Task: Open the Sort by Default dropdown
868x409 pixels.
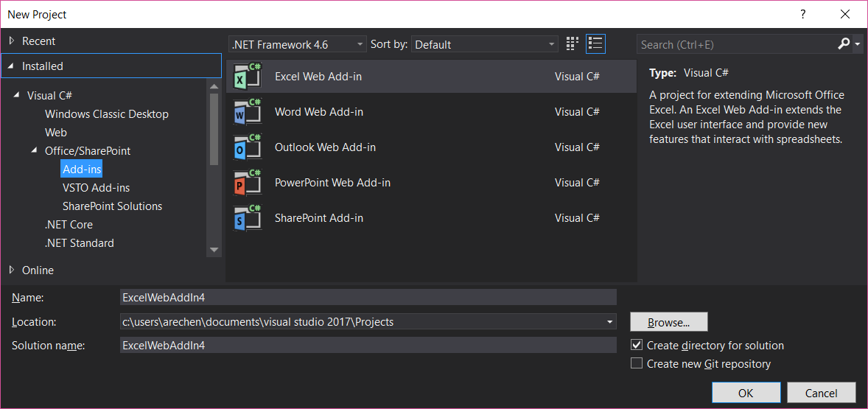Action: coord(485,44)
